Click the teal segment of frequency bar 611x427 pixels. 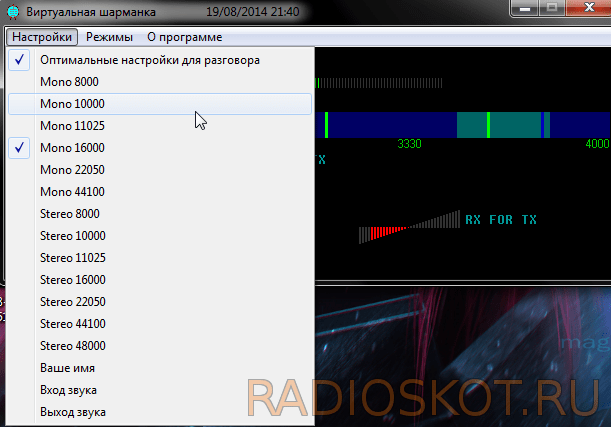(x=503, y=125)
